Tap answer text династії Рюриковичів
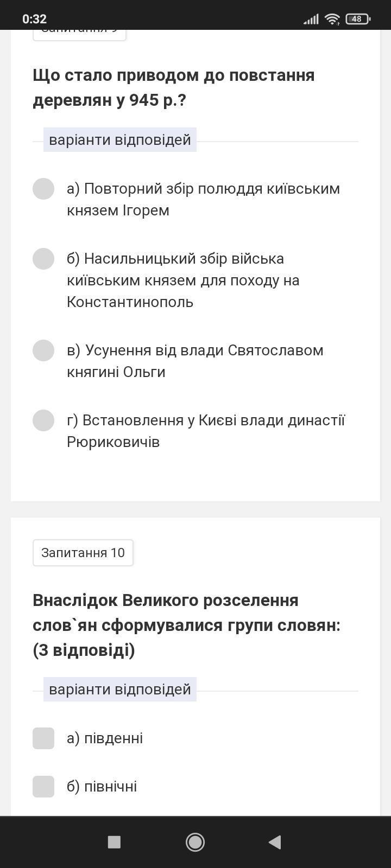Image resolution: width=391 pixels, height=868 pixels. [206, 431]
